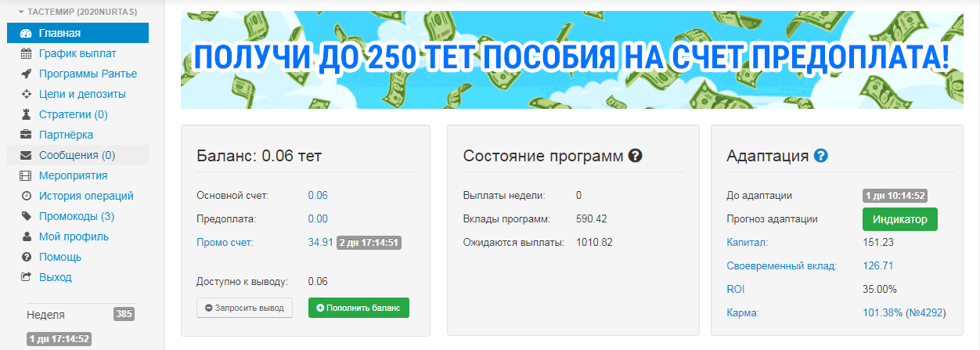
Task: Click the calendar icon beside График выплат
Action: [x=26, y=53]
